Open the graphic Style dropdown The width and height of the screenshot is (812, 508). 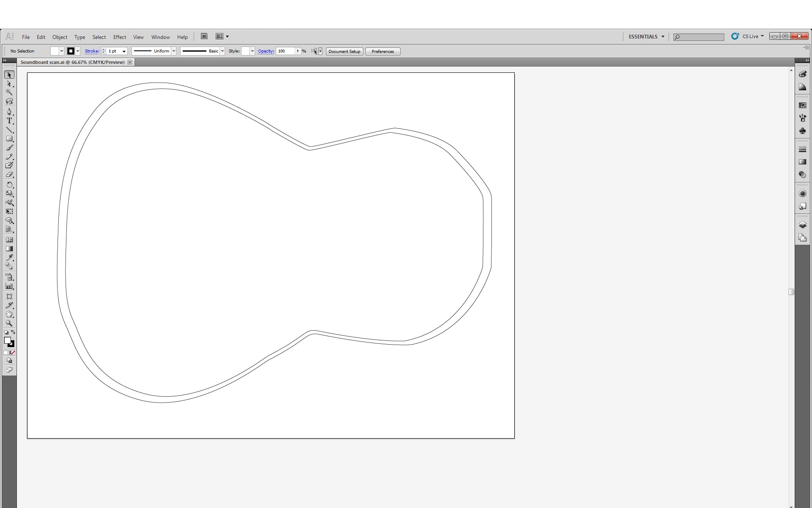click(252, 51)
